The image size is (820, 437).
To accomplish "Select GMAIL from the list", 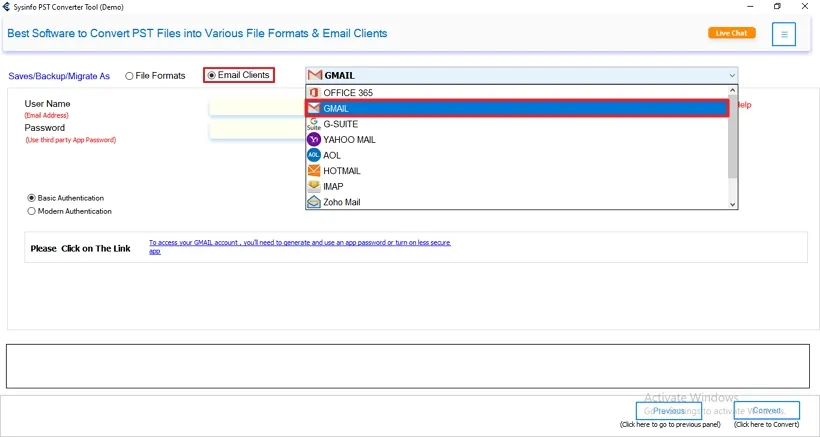I will (517, 108).
